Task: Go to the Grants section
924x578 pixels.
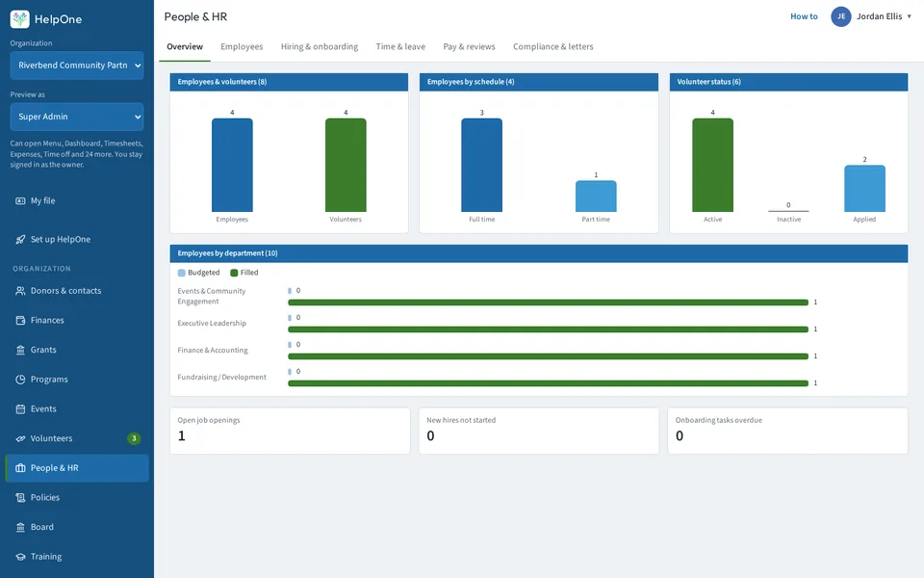Action: pos(77,350)
